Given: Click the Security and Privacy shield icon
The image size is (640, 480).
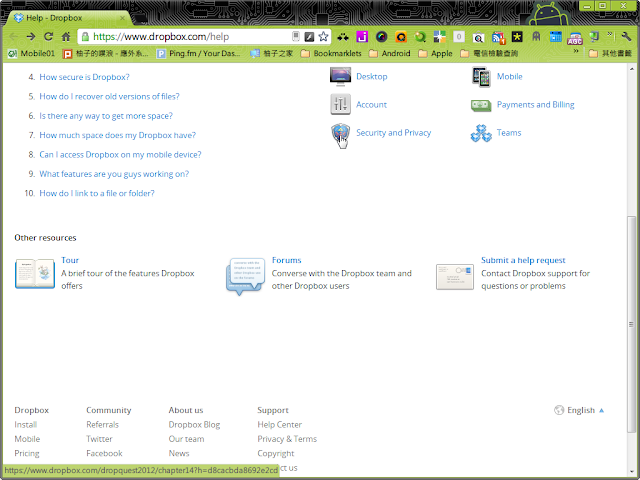Looking at the screenshot, I should point(340,134).
